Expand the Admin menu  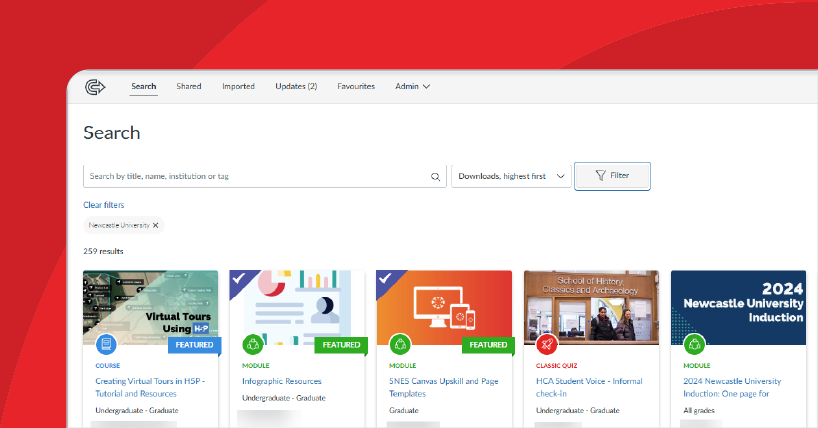pyautogui.click(x=412, y=87)
